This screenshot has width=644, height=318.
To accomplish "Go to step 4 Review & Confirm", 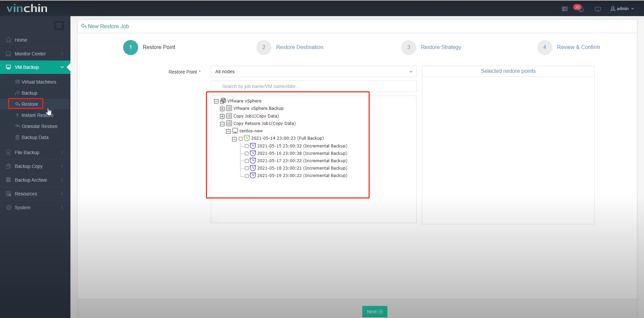I will pyautogui.click(x=569, y=47).
